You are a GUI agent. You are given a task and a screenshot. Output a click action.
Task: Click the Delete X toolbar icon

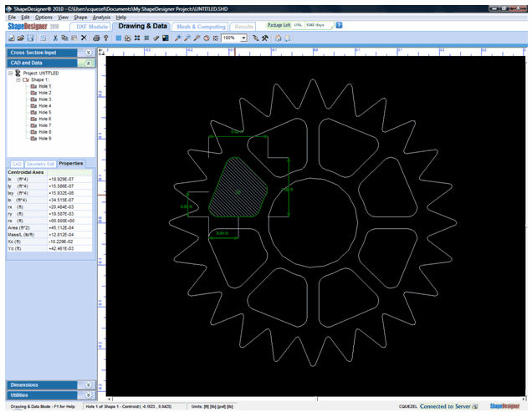(84, 38)
